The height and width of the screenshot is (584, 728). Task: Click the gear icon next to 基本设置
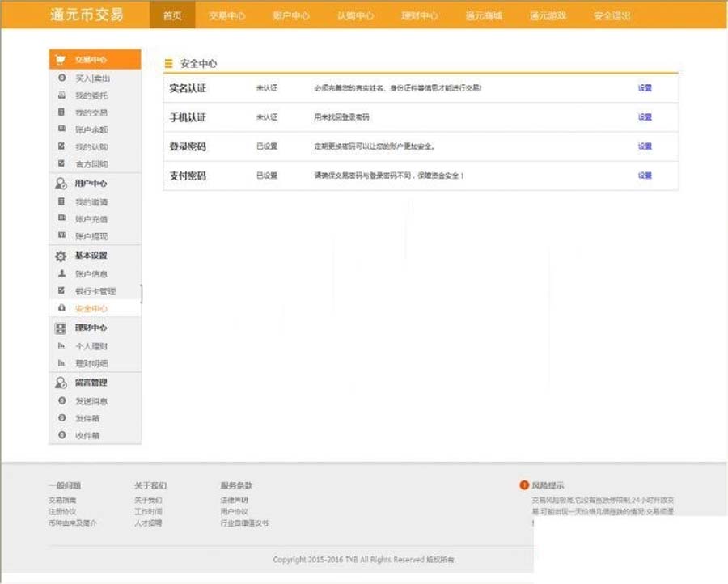pos(61,256)
